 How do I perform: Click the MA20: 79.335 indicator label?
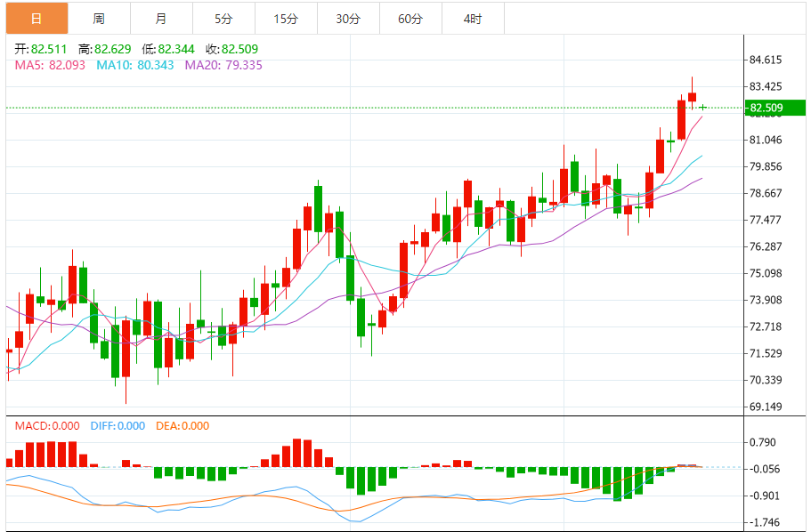coord(223,65)
